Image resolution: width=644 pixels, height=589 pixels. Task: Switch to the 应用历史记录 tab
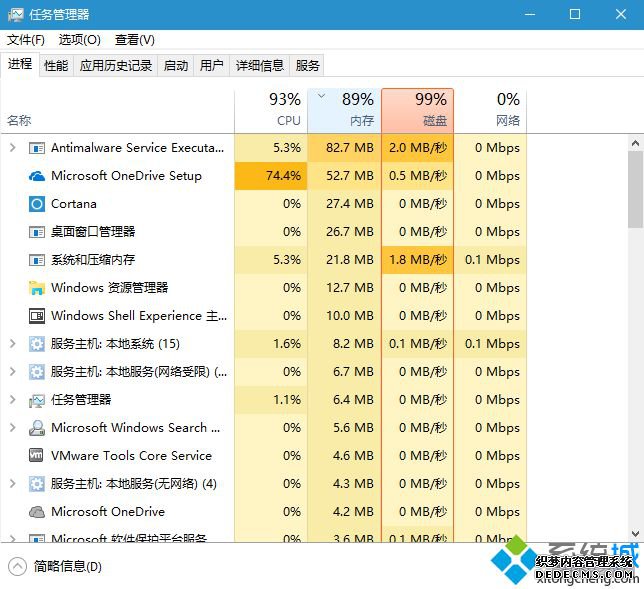[x=116, y=65]
